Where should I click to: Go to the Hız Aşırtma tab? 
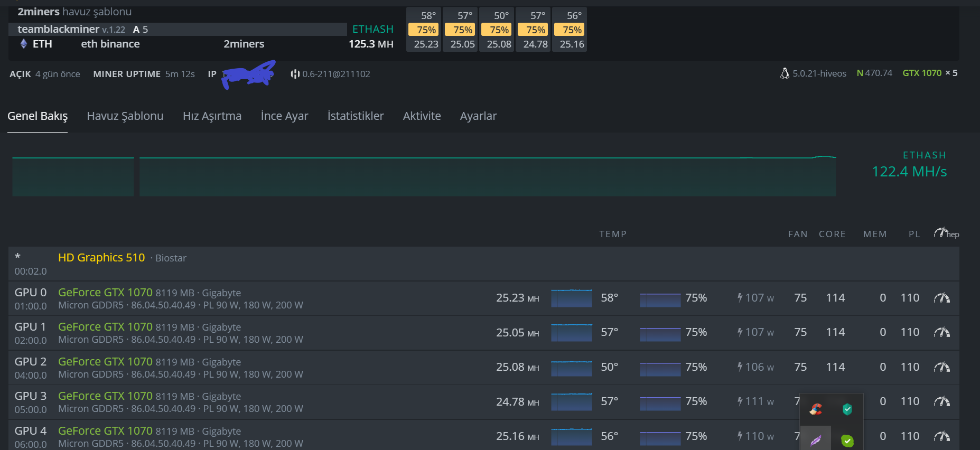pos(212,116)
